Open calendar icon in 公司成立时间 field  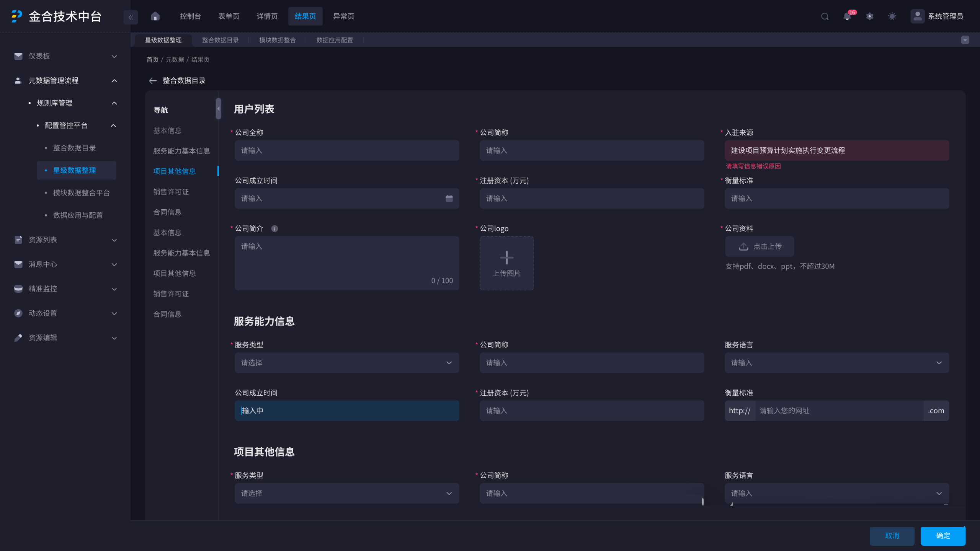click(449, 198)
